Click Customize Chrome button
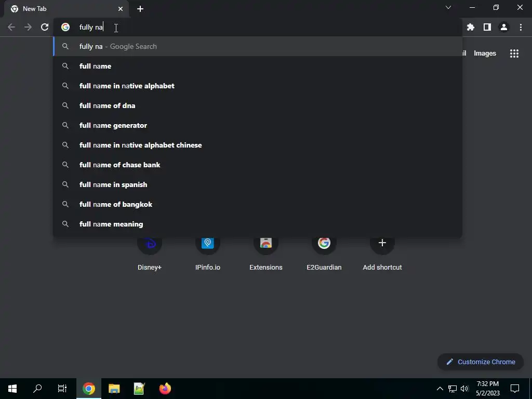The height and width of the screenshot is (399, 532). (481, 362)
